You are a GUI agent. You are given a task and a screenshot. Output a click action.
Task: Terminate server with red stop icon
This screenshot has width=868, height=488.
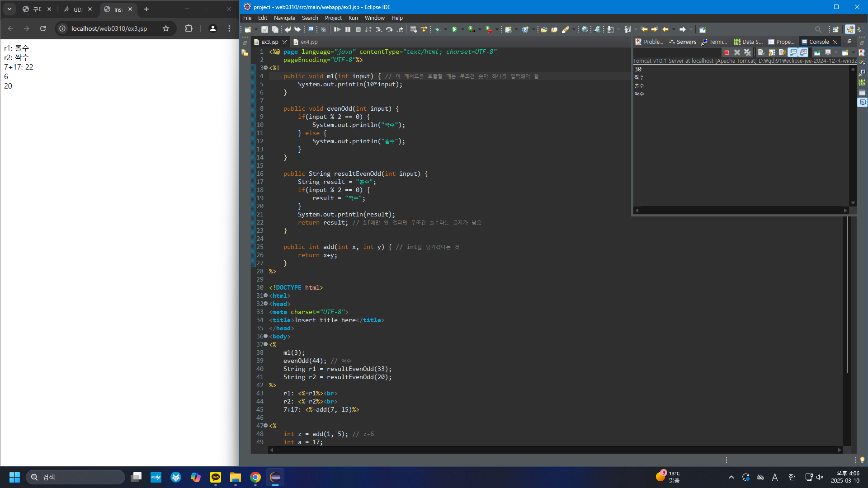tap(726, 52)
